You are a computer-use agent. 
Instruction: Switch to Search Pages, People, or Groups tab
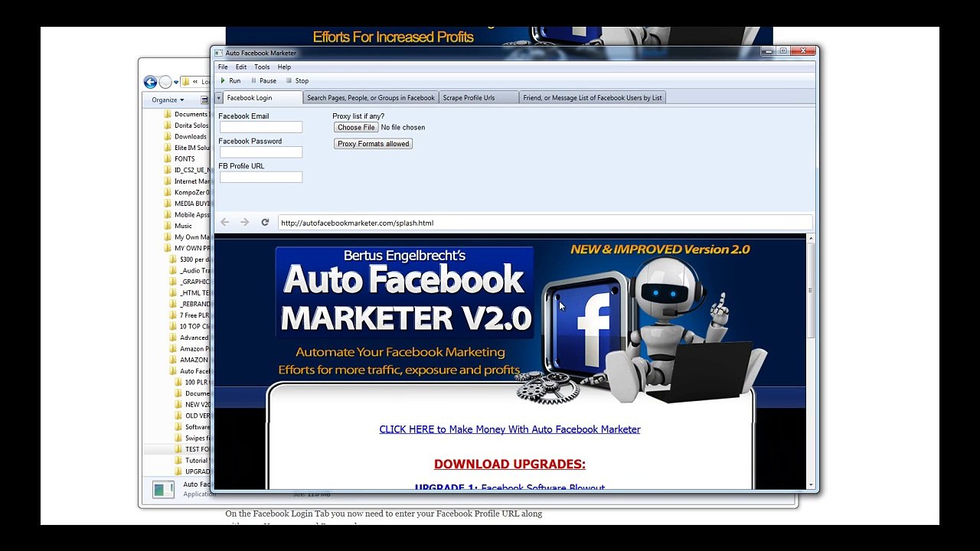coord(371,98)
